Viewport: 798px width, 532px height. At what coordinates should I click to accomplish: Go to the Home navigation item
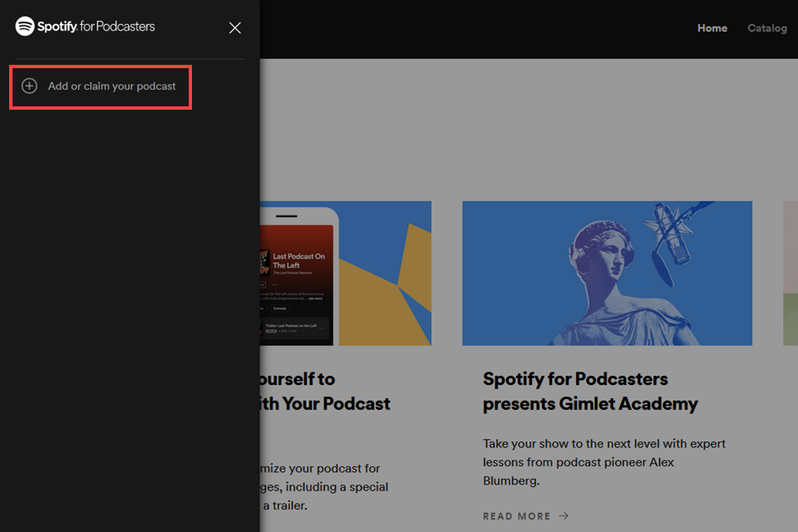click(712, 28)
